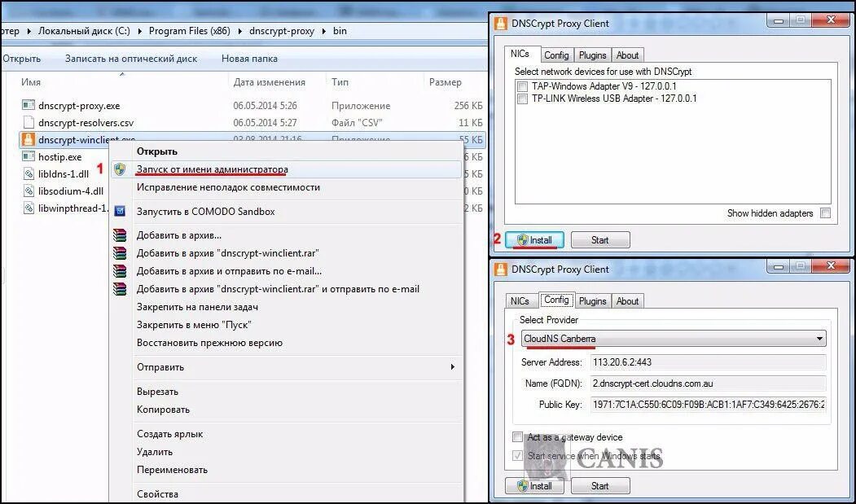Click Explorer toolbar Открыть button
This screenshot has height=504, width=856.
click(x=21, y=59)
